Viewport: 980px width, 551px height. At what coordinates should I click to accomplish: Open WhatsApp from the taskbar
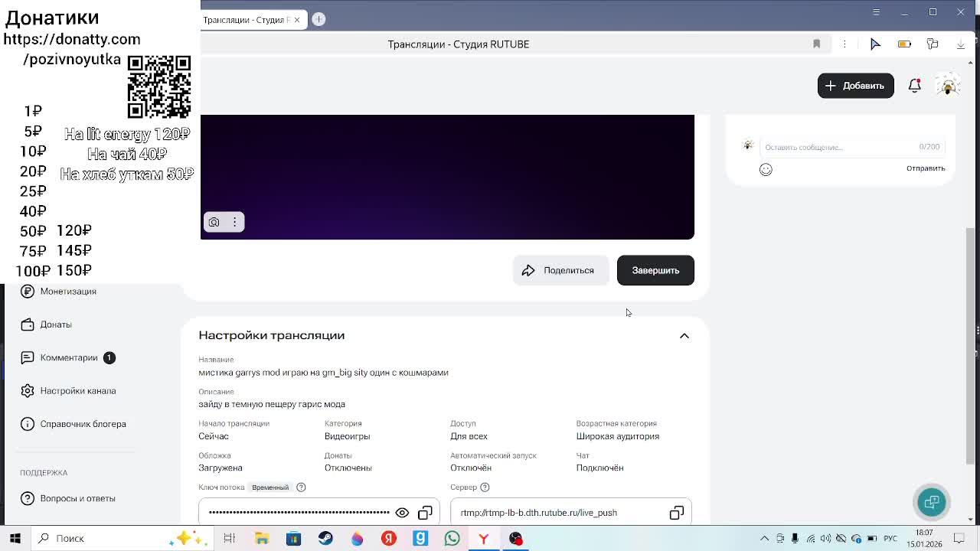tap(452, 538)
